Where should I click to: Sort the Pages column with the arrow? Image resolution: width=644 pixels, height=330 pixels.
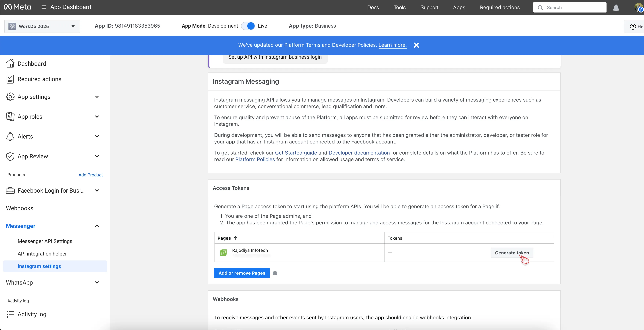point(235,238)
